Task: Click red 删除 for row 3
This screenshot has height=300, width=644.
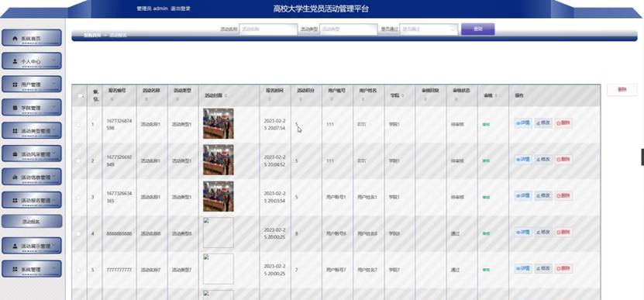Action: (563, 196)
